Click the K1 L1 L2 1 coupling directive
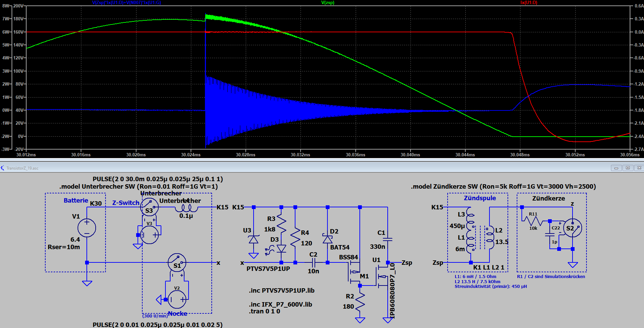The image size is (644, 328). pos(488,267)
